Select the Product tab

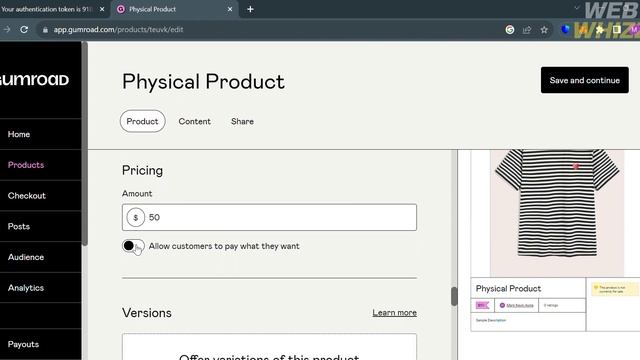click(142, 121)
